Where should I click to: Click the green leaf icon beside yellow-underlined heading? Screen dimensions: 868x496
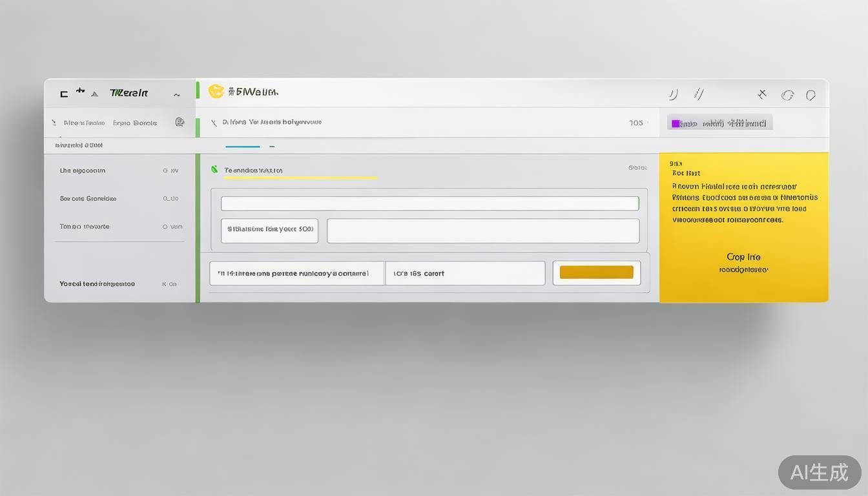pyautogui.click(x=214, y=170)
